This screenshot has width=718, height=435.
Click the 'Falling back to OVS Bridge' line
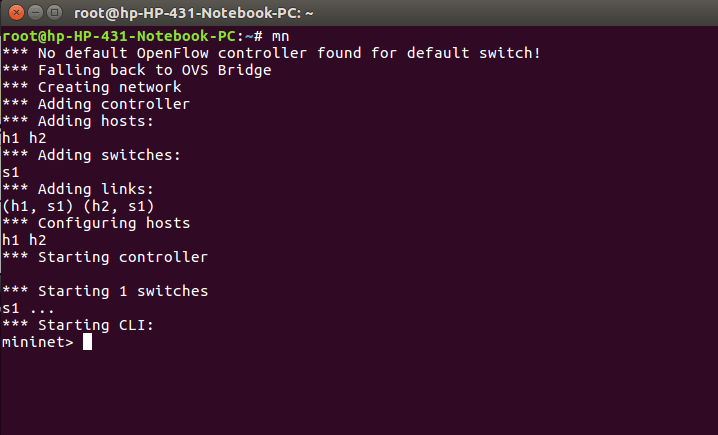click(x=138, y=70)
